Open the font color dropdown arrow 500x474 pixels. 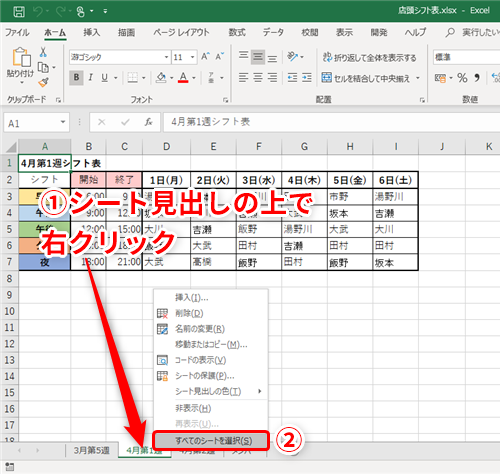(x=194, y=78)
